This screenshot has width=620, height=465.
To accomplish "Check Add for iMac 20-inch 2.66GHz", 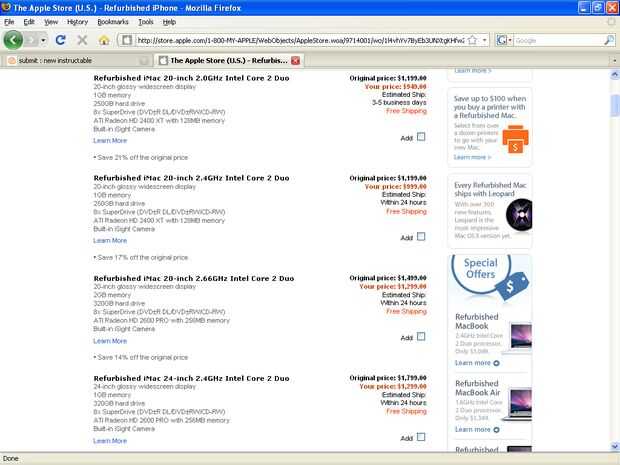I will click(x=421, y=336).
